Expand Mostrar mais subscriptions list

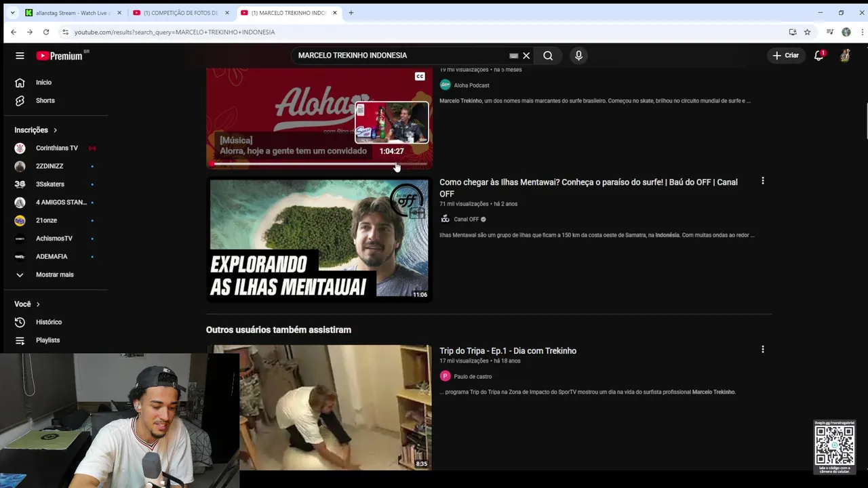[x=54, y=274]
